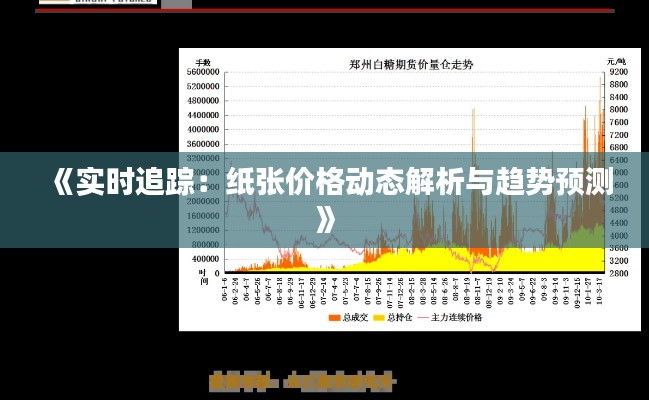The width and height of the screenshot is (649, 400).
Task: Click the 4000000 left axis value
Action: point(203,129)
